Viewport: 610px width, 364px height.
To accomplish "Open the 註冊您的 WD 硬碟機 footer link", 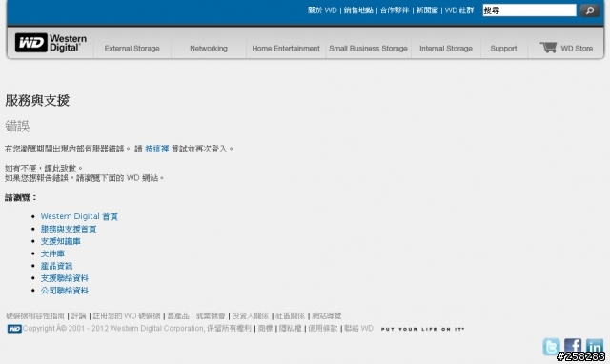I will (x=127, y=315).
